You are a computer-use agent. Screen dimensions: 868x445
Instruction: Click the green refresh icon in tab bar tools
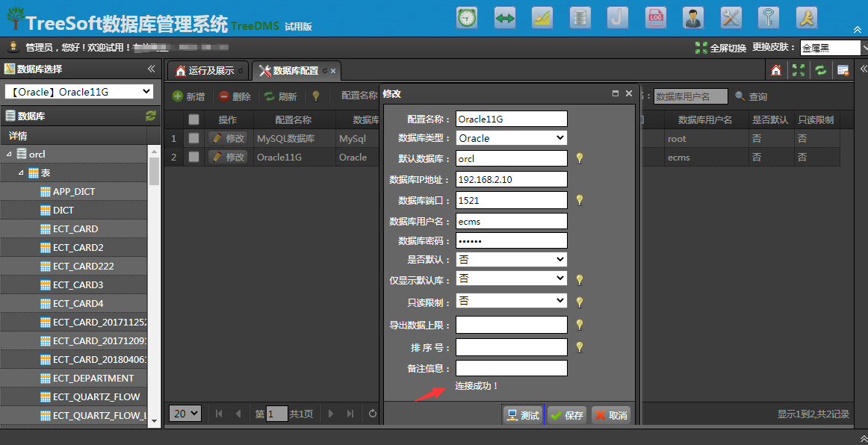tap(821, 70)
